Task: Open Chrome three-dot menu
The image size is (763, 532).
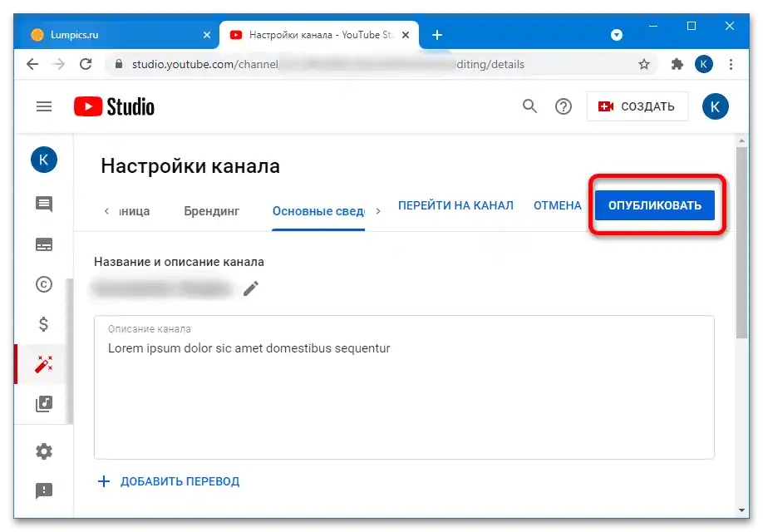Action: coord(731,64)
